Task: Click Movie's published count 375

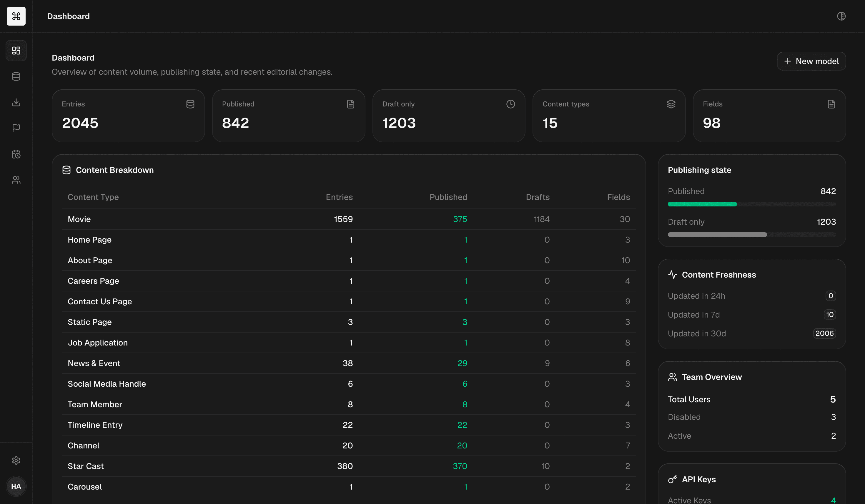Action: click(x=460, y=219)
